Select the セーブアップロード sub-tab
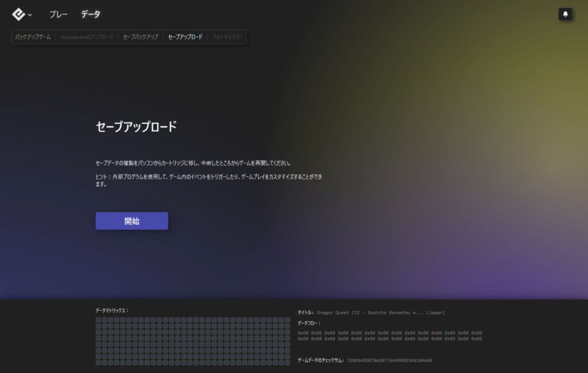Viewport: 588px width, 373px height. pos(185,37)
